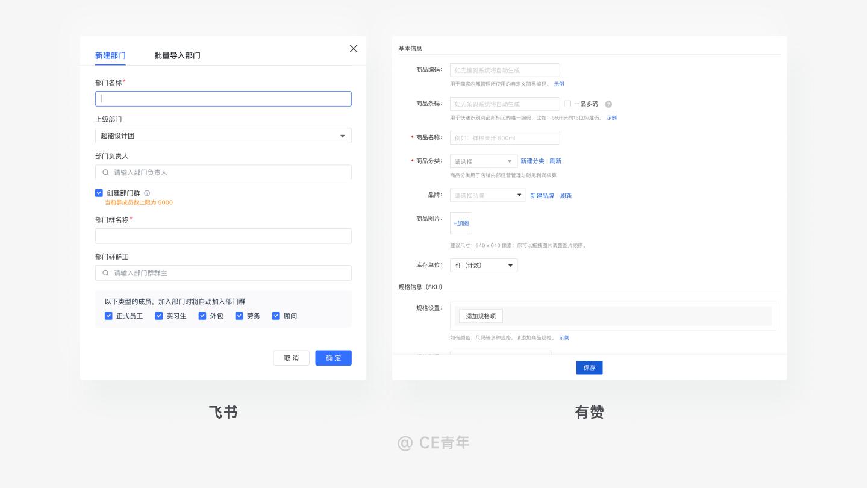Click the help icon beside 创建部门群

[146, 193]
